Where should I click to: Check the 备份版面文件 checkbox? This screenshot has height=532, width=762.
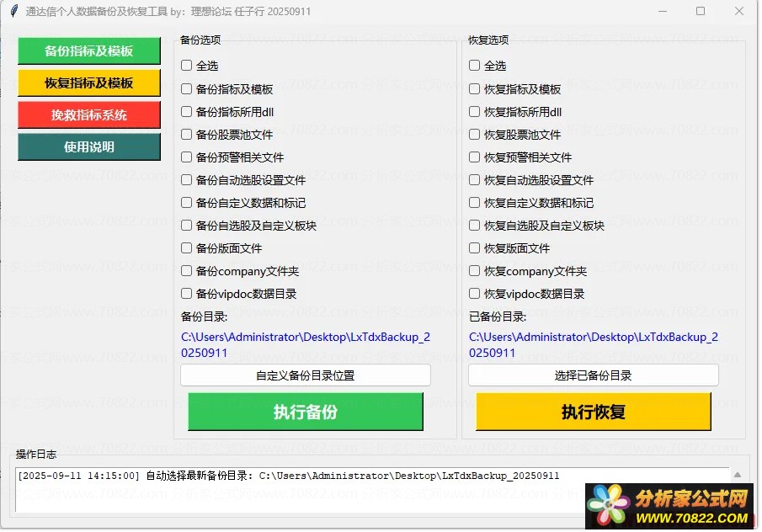point(187,248)
